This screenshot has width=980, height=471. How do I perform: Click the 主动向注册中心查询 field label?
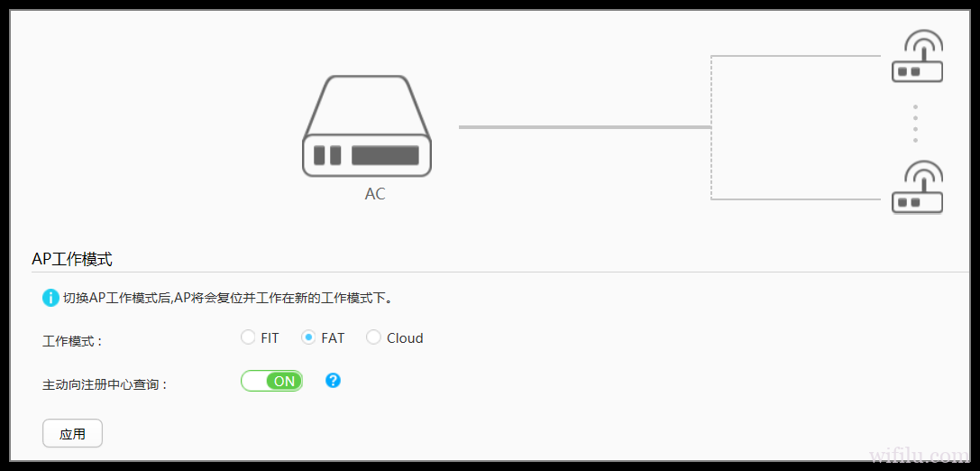point(105,384)
